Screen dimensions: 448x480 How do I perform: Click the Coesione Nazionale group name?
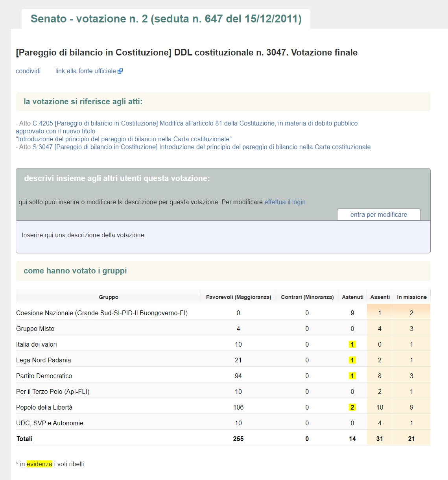pyautogui.click(x=102, y=313)
